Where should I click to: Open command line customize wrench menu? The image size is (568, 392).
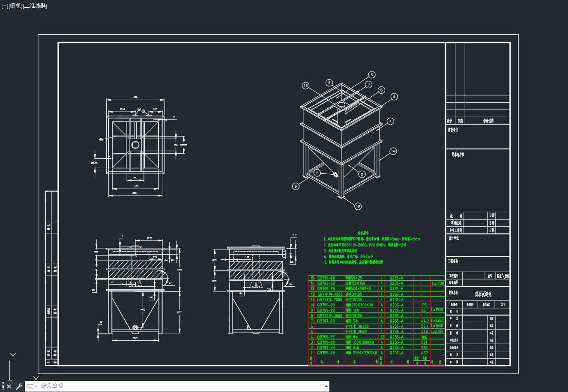19,386
